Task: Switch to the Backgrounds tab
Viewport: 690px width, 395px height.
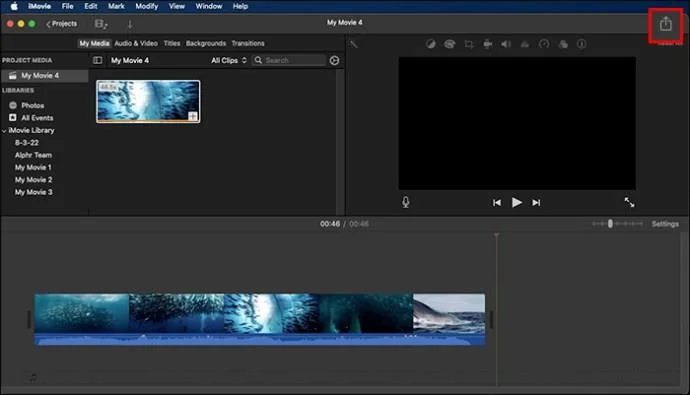Action: [x=206, y=43]
